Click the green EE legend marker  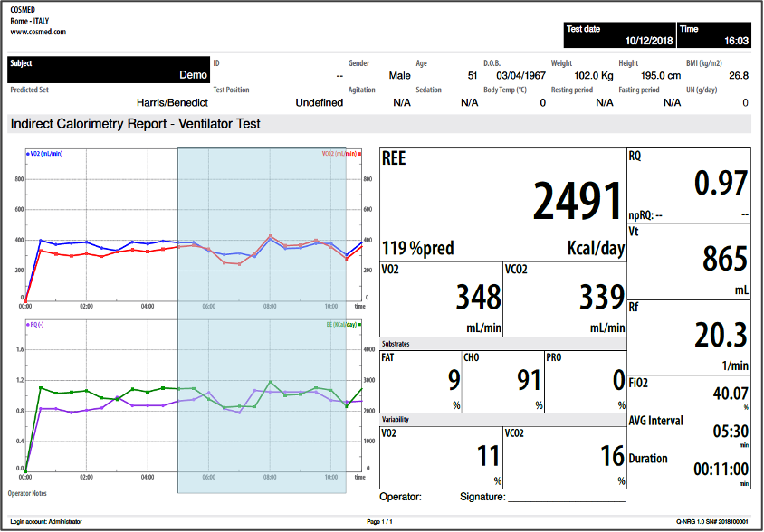point(360,323)
